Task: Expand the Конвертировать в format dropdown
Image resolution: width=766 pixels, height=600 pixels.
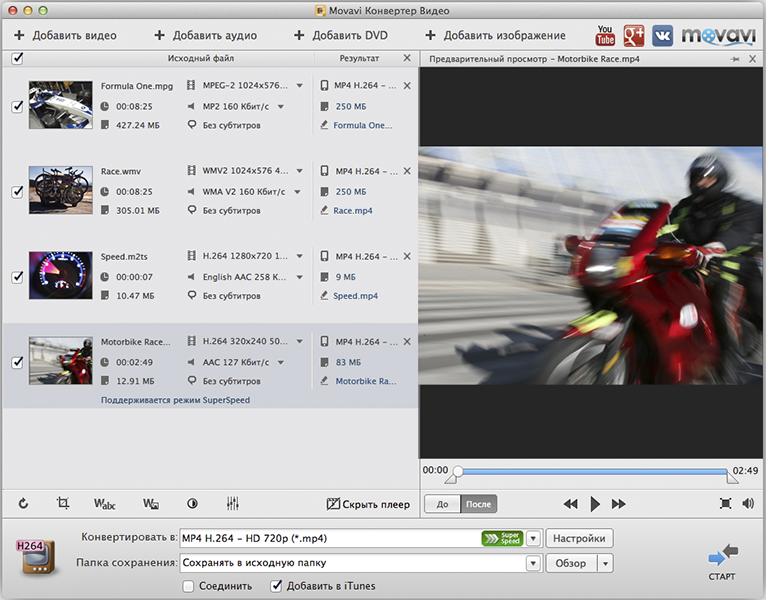Action: pos(533,539)
